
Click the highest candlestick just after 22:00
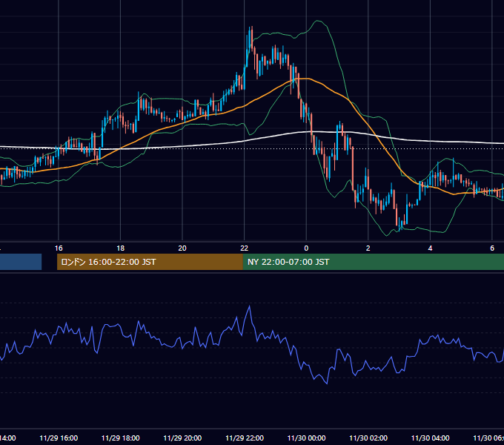(x=252, y=37)
